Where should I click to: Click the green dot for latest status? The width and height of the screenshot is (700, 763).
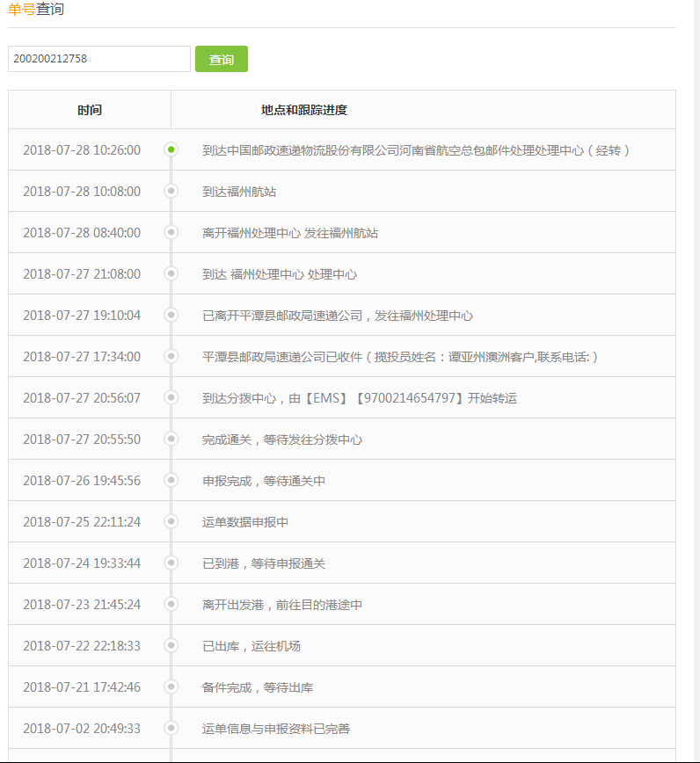coord(171,149)
